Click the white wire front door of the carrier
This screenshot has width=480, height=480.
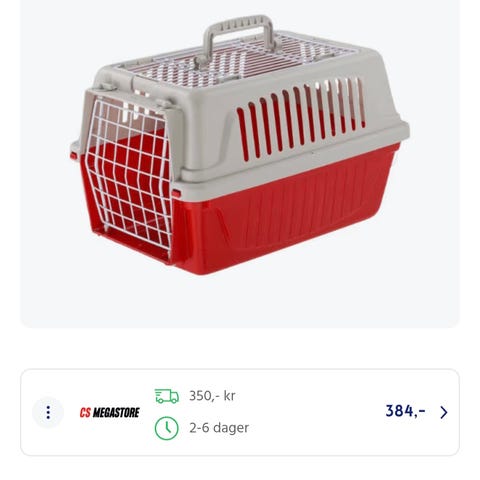pos(130,175)
